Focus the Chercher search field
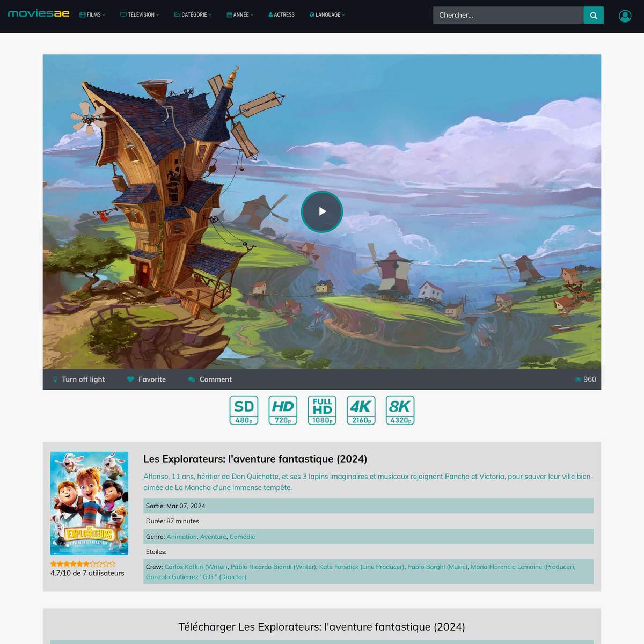The width and height of the screenshot is (644, 644). tap(508, 15)
